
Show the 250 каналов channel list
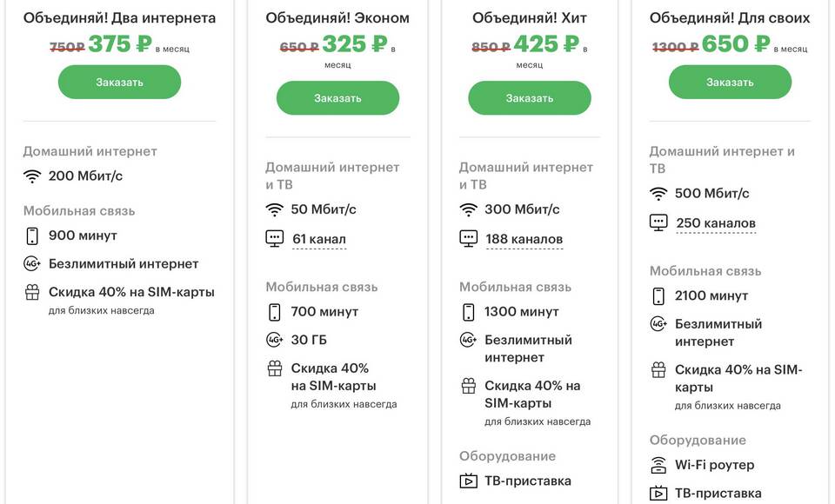point(716,223)
